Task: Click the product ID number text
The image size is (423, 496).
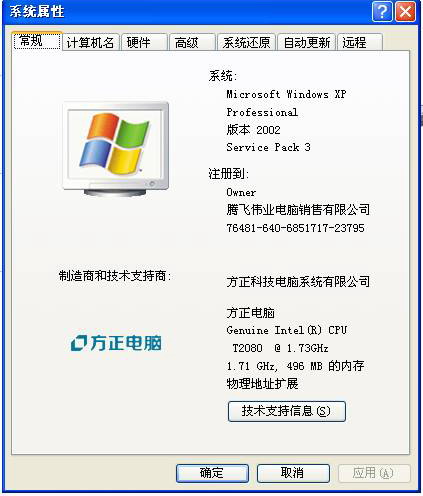Action: coord(295,228)
